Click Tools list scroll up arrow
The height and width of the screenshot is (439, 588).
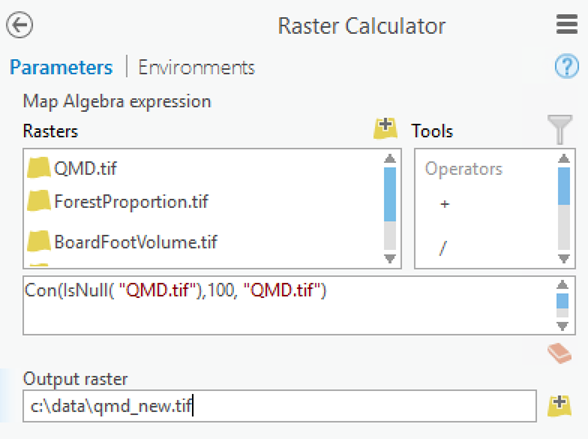[x=564, y=158]
